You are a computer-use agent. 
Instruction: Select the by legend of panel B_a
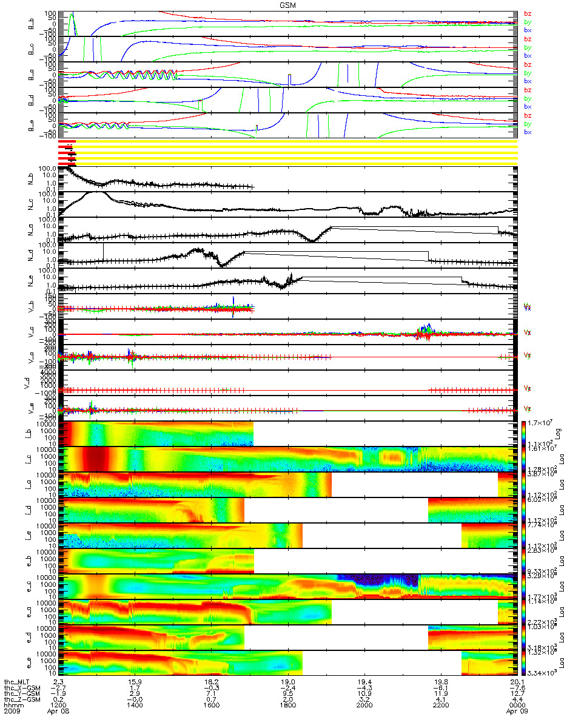point(527,73)
